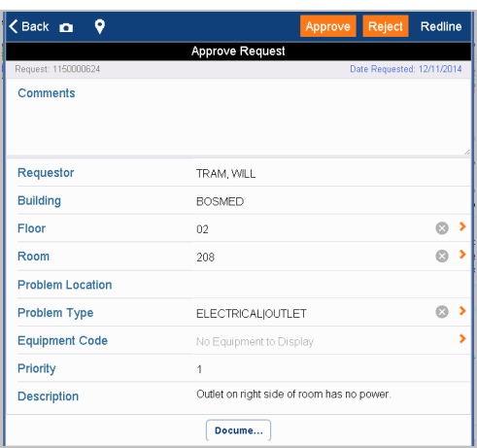Go back using the Back arrow
The height and width of the screenshot is (448, 477).
tap(28, 26)
